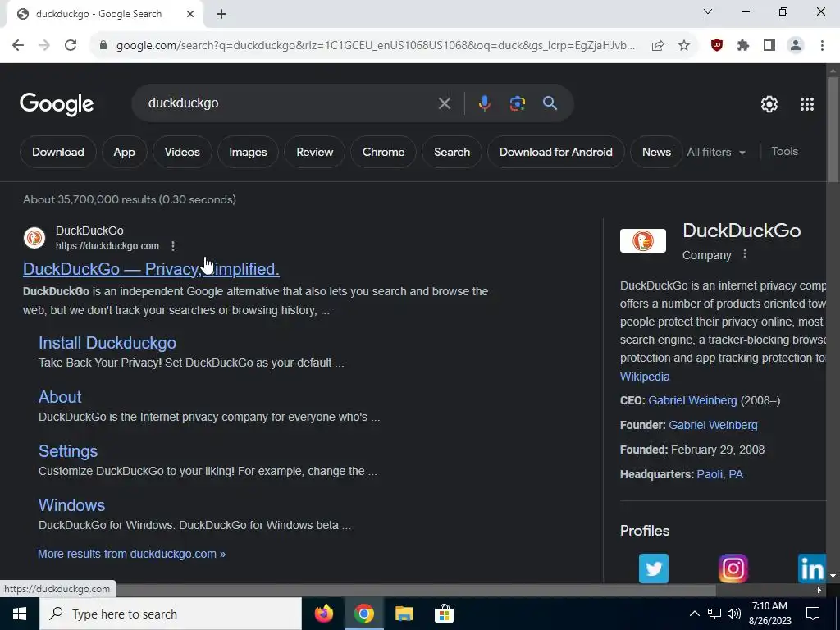Open the Chrome profile avatar
Screen dimensions: 840x630
[796, 46]
